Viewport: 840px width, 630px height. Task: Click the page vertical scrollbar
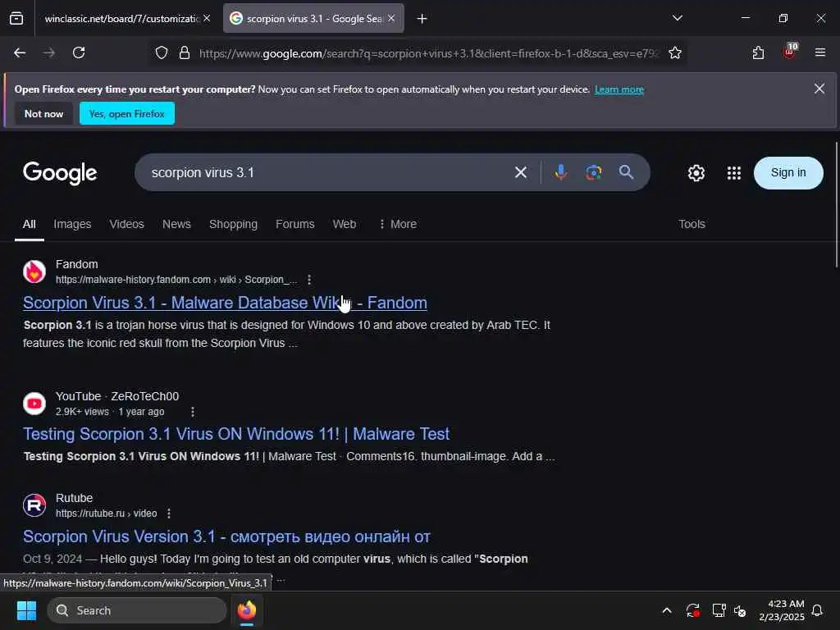coord(836,204)
